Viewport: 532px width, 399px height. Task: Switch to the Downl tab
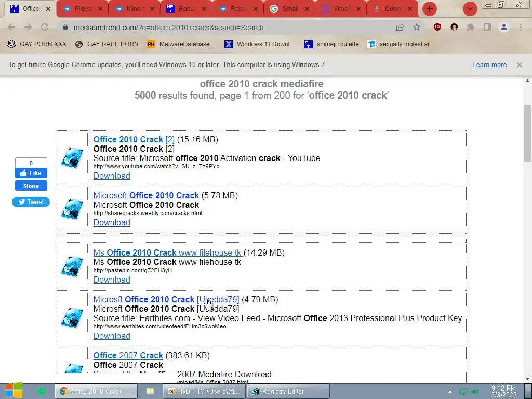tap(392, 9)
